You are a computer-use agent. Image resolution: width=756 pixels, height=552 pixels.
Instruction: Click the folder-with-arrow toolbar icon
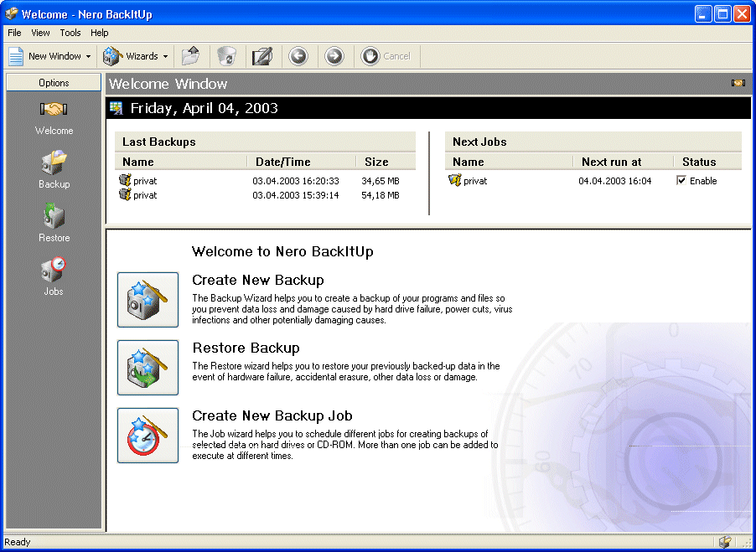tap(191, 56)
